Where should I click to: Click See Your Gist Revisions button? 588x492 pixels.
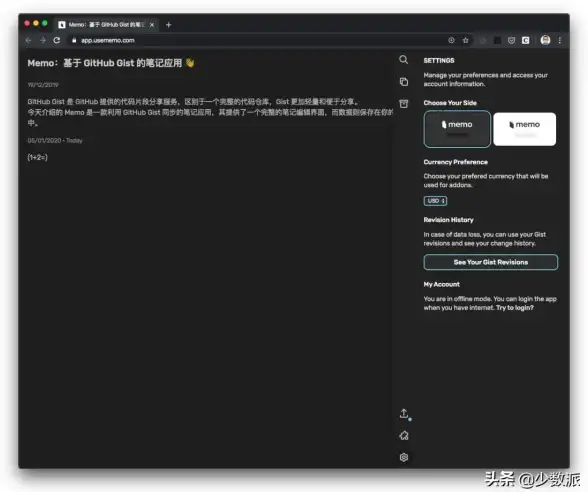click(490, 262)
